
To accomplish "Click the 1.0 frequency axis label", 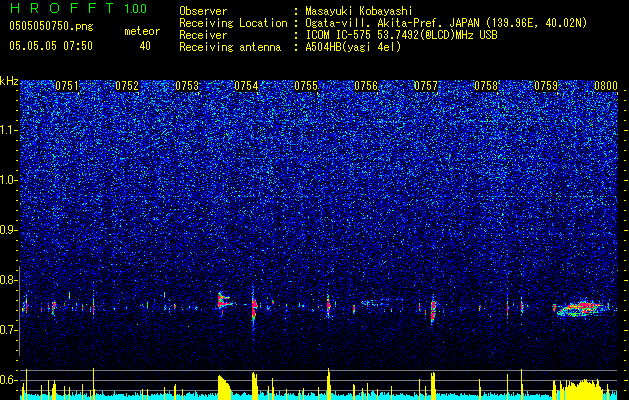I will click(9, 180).
